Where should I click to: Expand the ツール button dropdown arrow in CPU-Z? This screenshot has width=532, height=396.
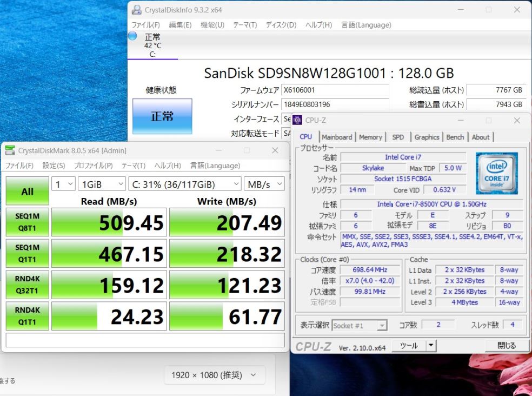[x=431, y=346]
